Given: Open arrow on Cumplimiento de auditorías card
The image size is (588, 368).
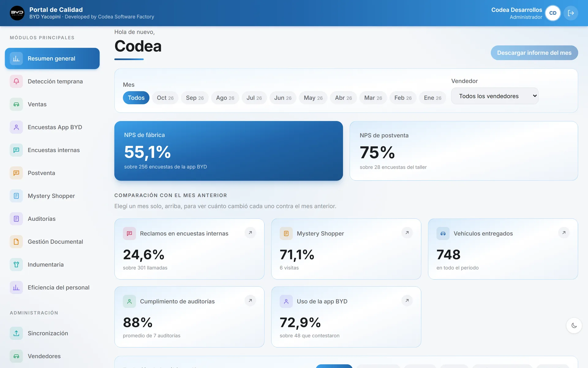Looking at the screenshot, I should coord(250,301).
